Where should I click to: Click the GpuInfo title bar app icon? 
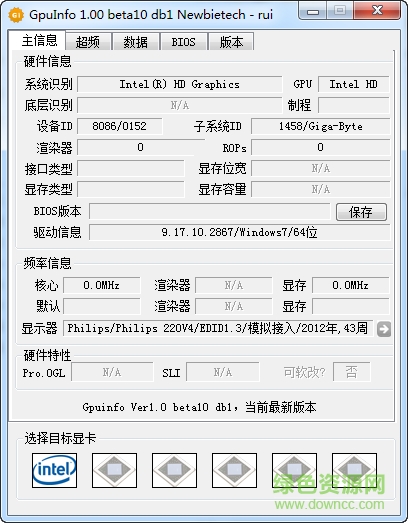click(x=16, y=15)
